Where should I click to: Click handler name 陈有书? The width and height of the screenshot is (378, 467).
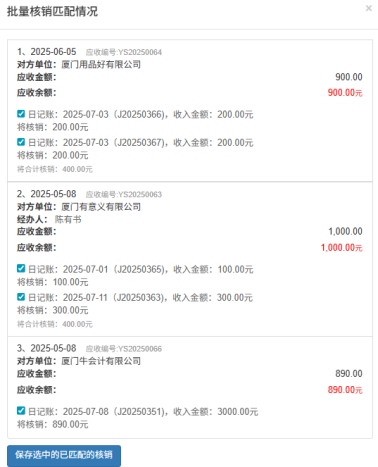point(68,219)
